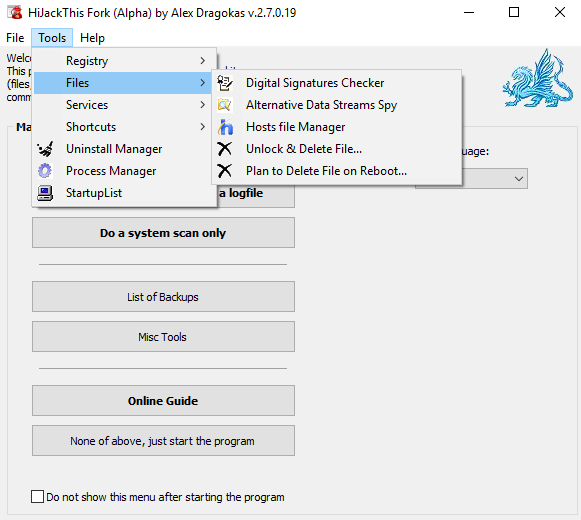Select Digital Signatures Checker menu entry
Viewport: 581px width, 520px height.
tap(337, 83)
